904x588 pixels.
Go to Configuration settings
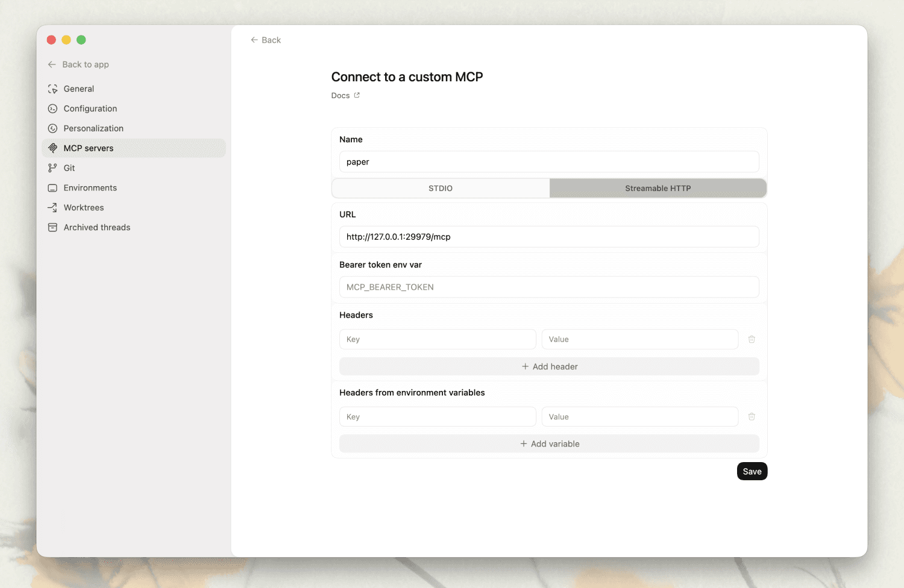134,108
